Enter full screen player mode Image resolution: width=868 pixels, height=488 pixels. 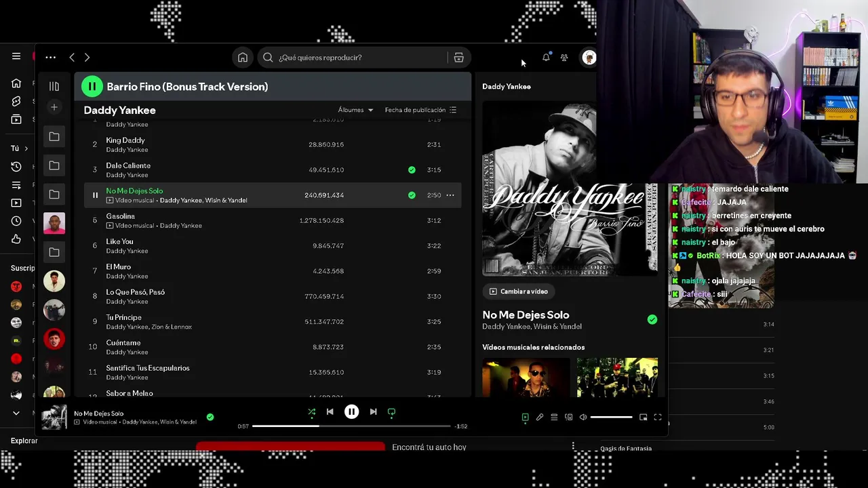click(x=658, y=418)
